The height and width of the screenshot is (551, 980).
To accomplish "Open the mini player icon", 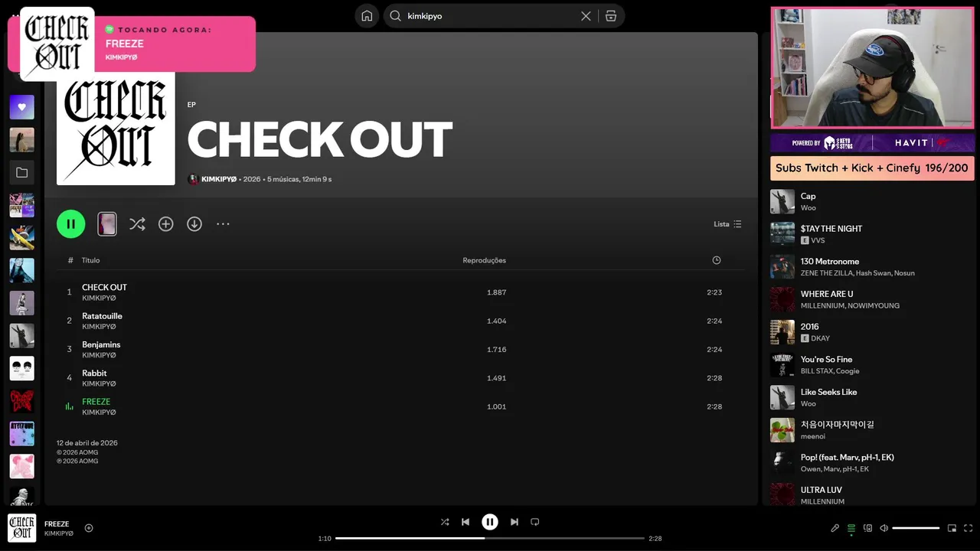I will tap(952, 528).
